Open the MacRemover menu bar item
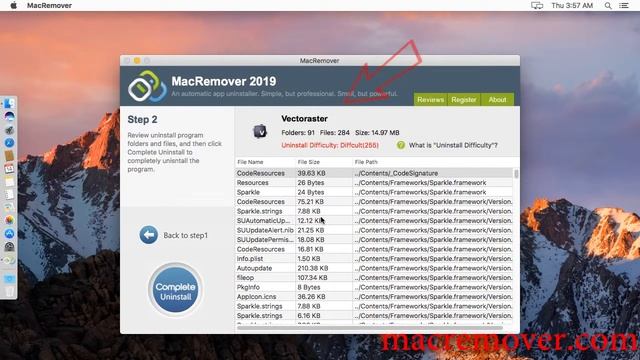The image size is (640, 360). point(49,5)
